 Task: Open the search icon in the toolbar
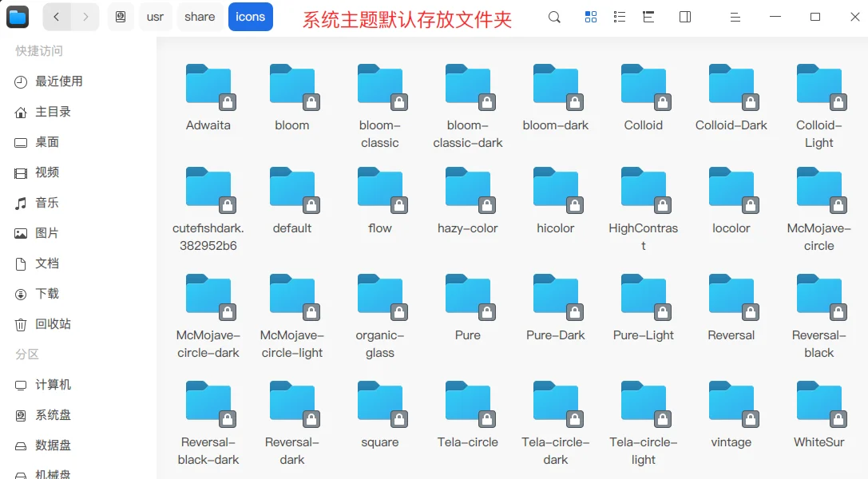pos(554,16)
